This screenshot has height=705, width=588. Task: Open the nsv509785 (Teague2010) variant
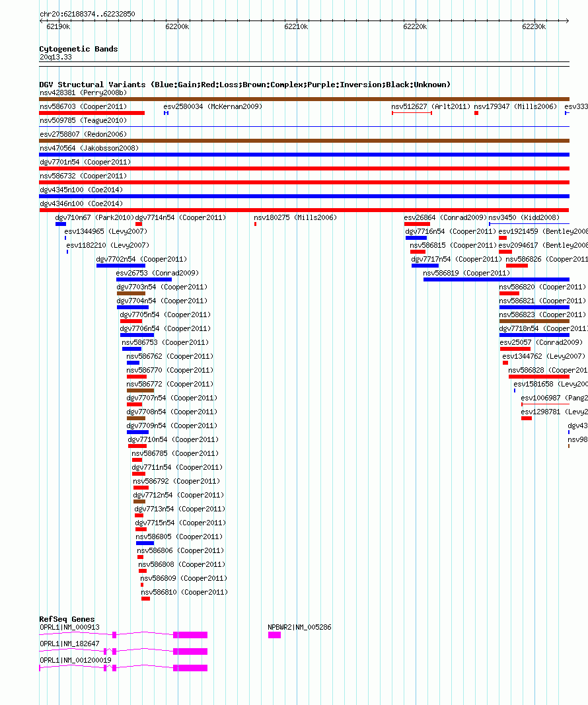click(x=83, y=120)
